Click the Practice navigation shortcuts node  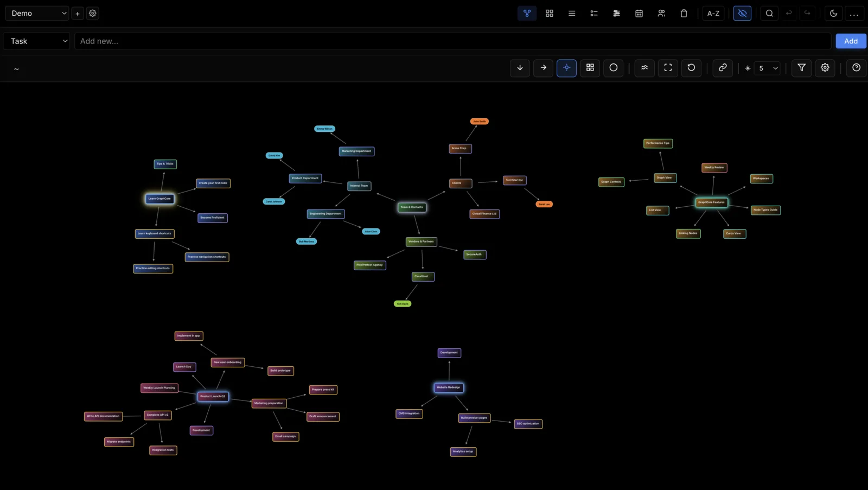click(207, 257)
